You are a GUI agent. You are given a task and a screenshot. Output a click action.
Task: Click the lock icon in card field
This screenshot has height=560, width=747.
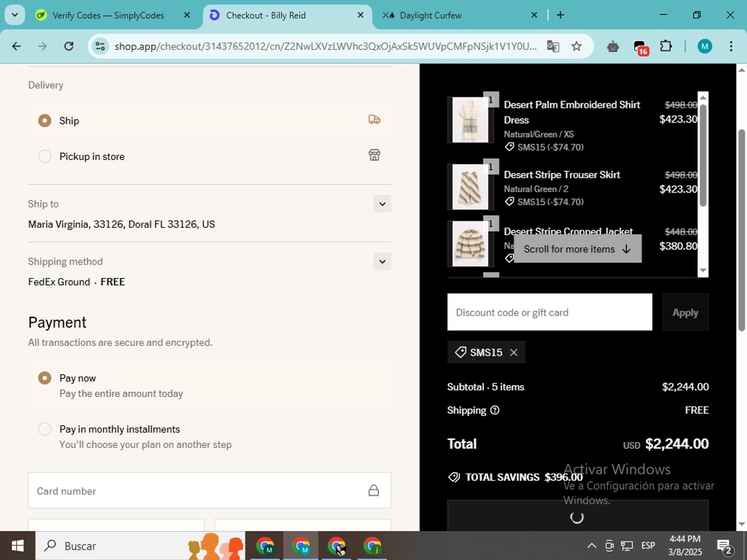click(373, 490)
